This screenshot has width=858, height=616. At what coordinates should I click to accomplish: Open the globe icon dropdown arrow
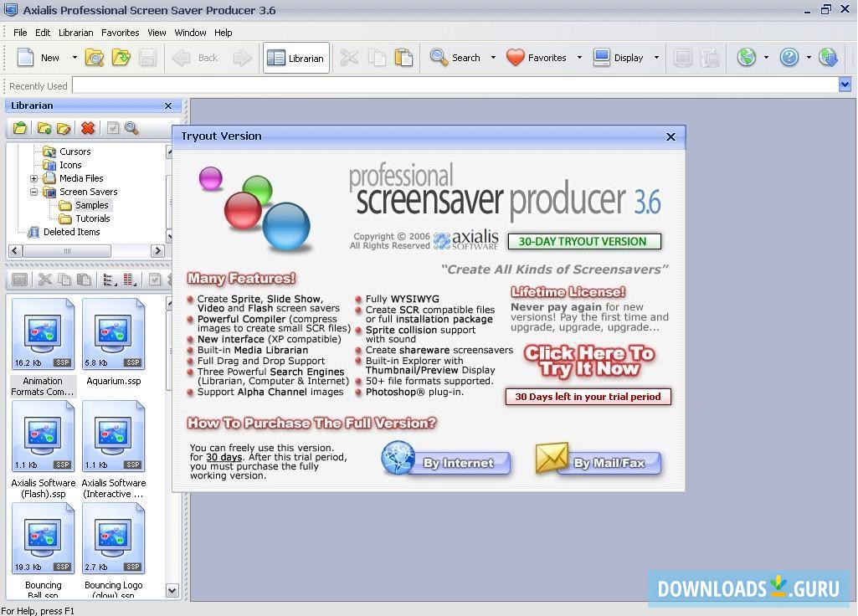766,58
